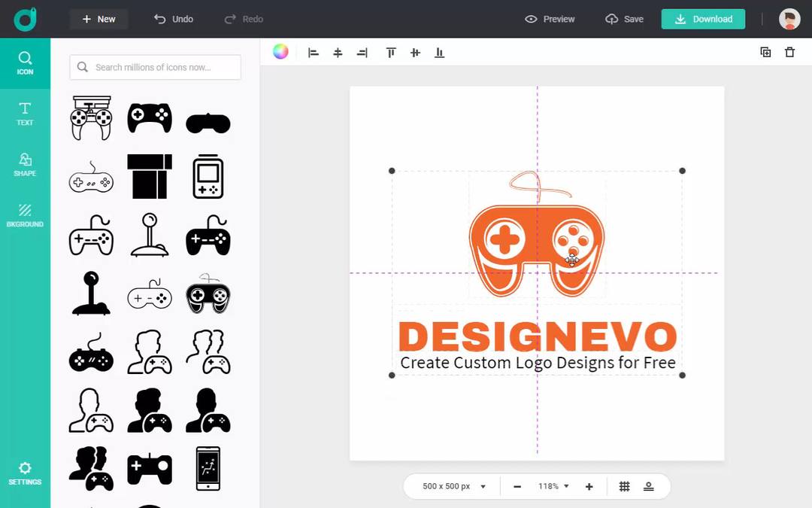Save the logo to the cloud

[625, 19]
